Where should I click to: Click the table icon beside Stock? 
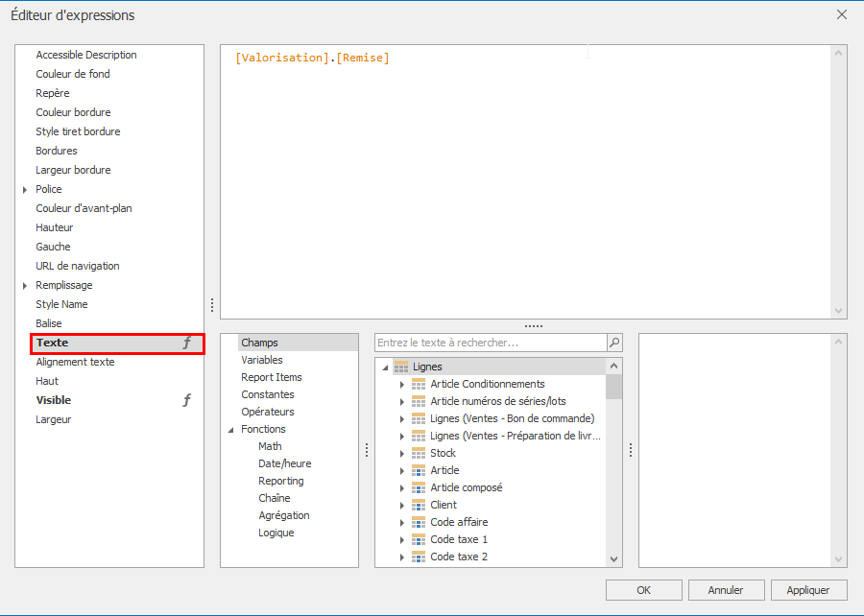click(418, 453)
